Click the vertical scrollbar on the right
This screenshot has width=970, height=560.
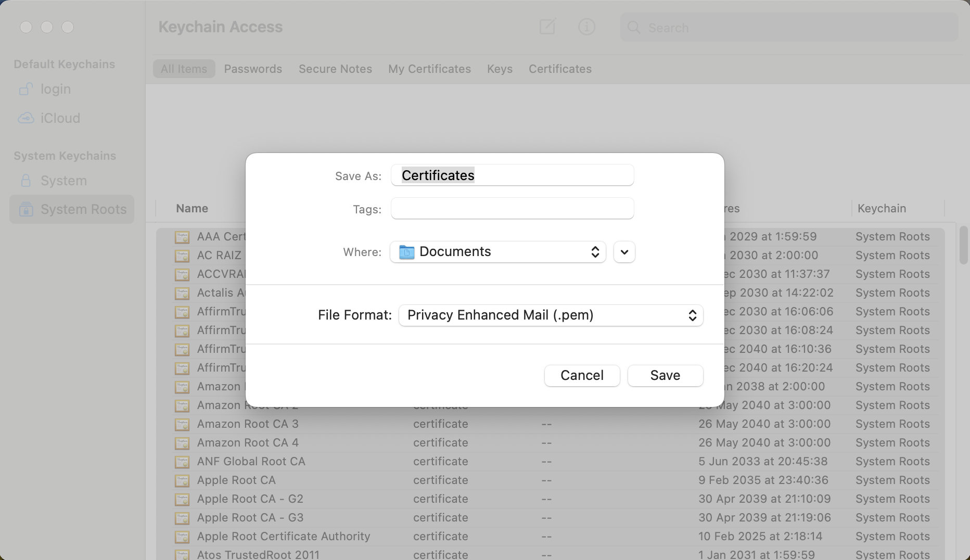tap(963, 245)
